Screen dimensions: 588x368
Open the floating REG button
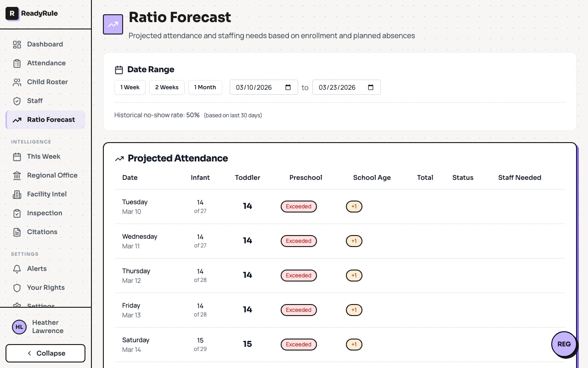point(564,344)
